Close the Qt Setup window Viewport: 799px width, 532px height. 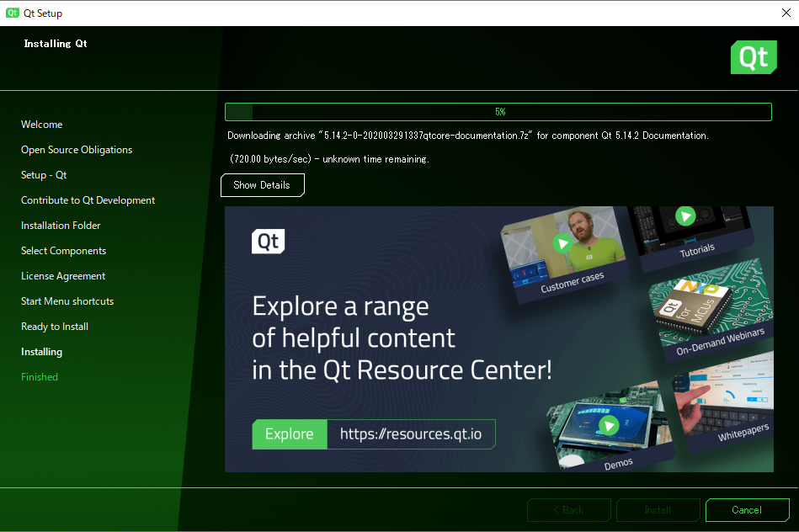click(786, 13)
